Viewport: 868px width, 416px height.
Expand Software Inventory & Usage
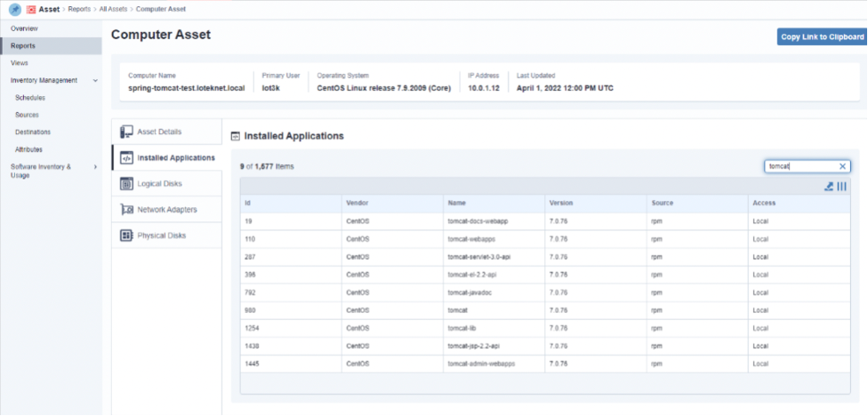click(x=95, y=166)
